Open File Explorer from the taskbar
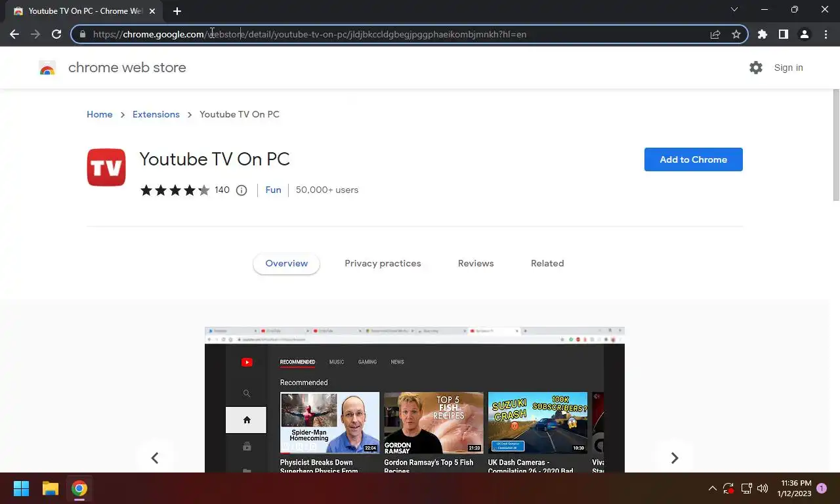 (51, 488)
